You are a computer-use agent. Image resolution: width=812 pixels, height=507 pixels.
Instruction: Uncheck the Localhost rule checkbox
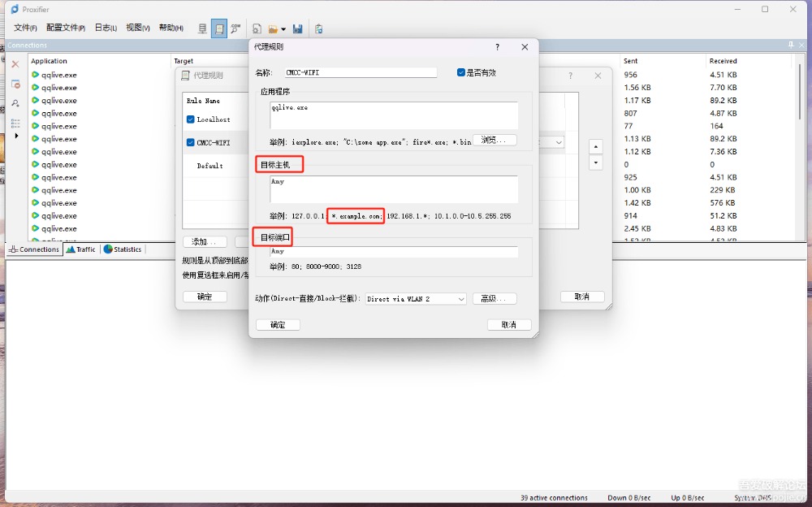coord(190,119)
